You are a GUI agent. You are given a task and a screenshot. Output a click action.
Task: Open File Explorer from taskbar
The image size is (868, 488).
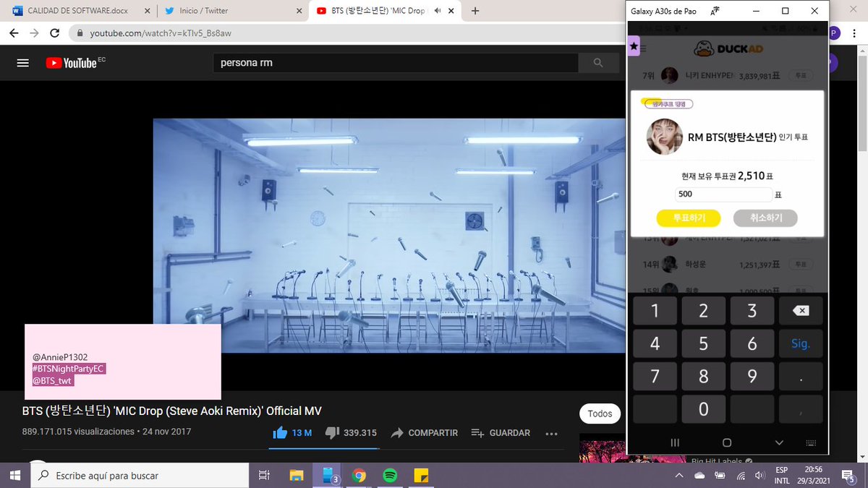(x=297, y=475)
